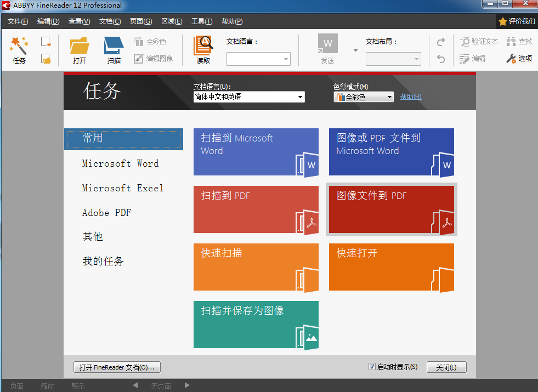Click the redo arrow icon
This screenshot has width=538, height=392.
coord(440,41)
